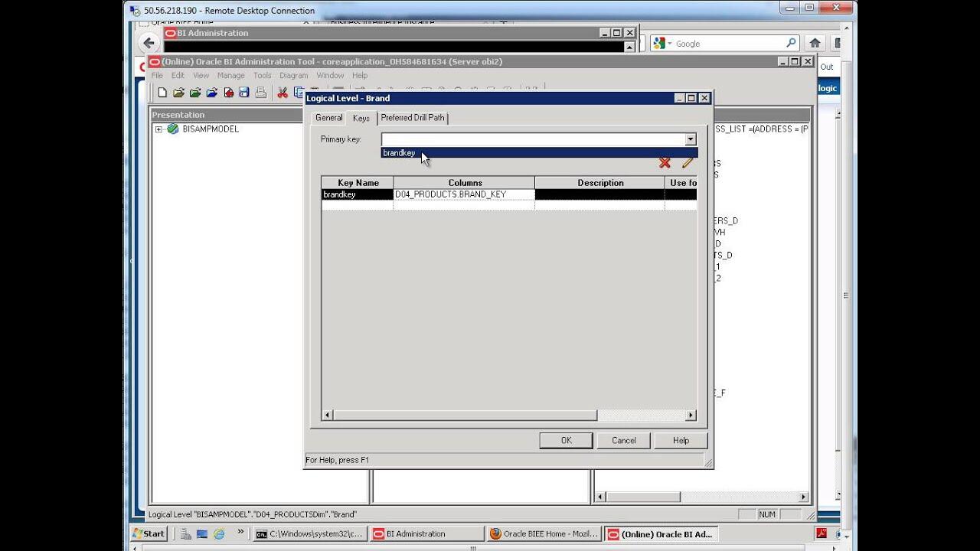
Task: Click the Server Manager quick launch icon
Action: coord(187,534)
